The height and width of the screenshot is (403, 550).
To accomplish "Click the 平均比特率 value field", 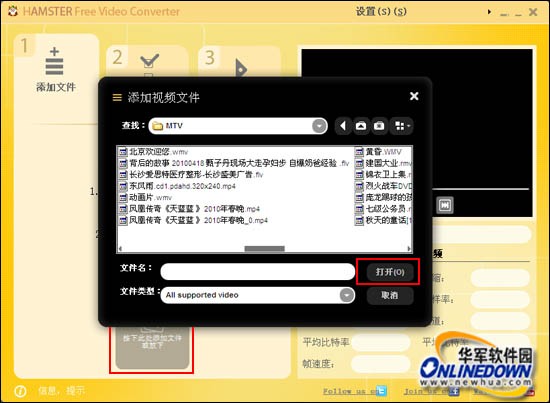I will click(381, 342).
